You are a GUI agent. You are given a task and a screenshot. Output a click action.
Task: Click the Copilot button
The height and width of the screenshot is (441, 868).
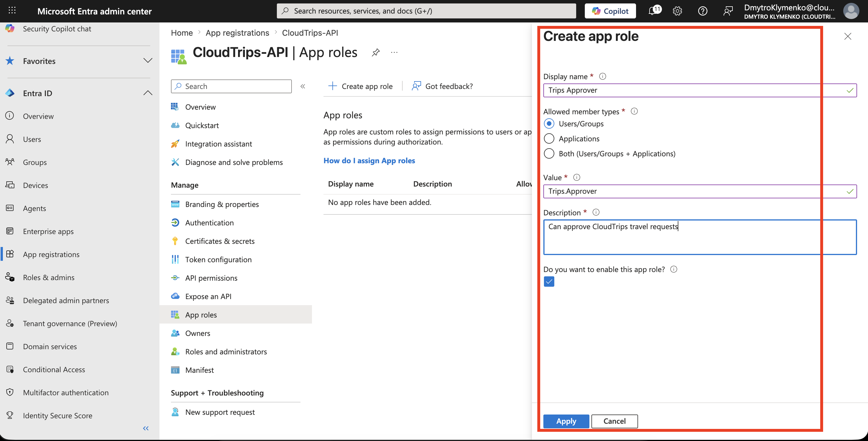[610, 11]
